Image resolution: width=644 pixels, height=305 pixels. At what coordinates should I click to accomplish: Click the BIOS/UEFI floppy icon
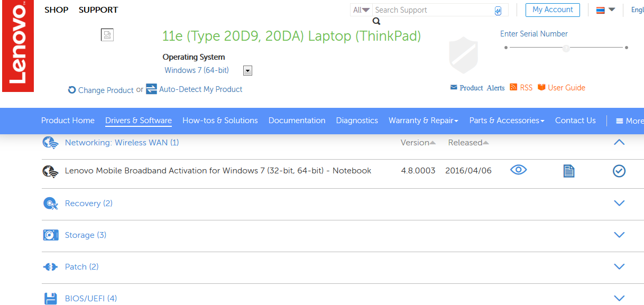click(51, 299)
